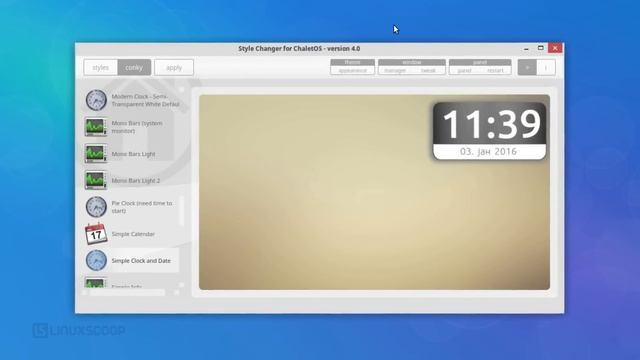Switch to the styles tab
This screenshot has width=640, height=360.
coord(100,67)
